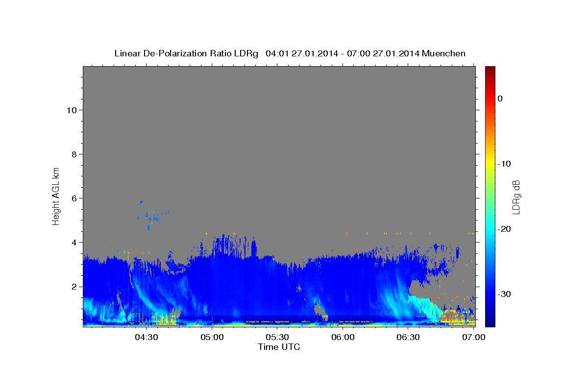Click the colorbar value 0
Viewport: 588px width, 392px height.
[500, 98]
